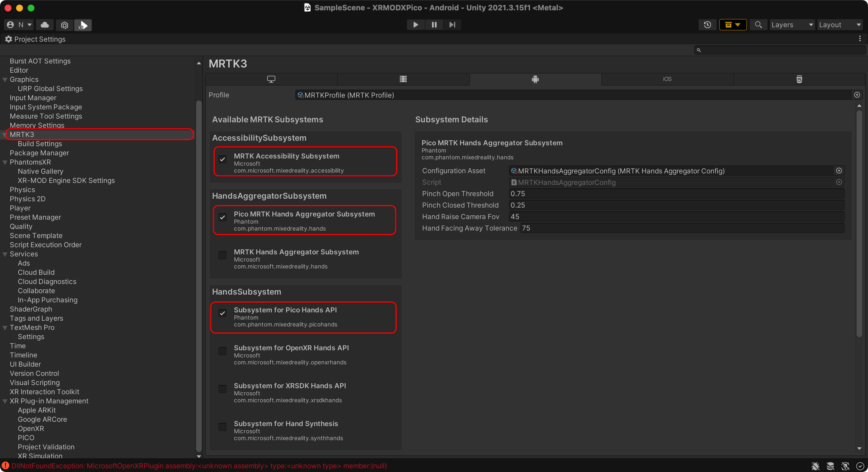The image size is (868, 472).
Task: Enable Subsystem for OpenXR Hands API
Action: 222,351
